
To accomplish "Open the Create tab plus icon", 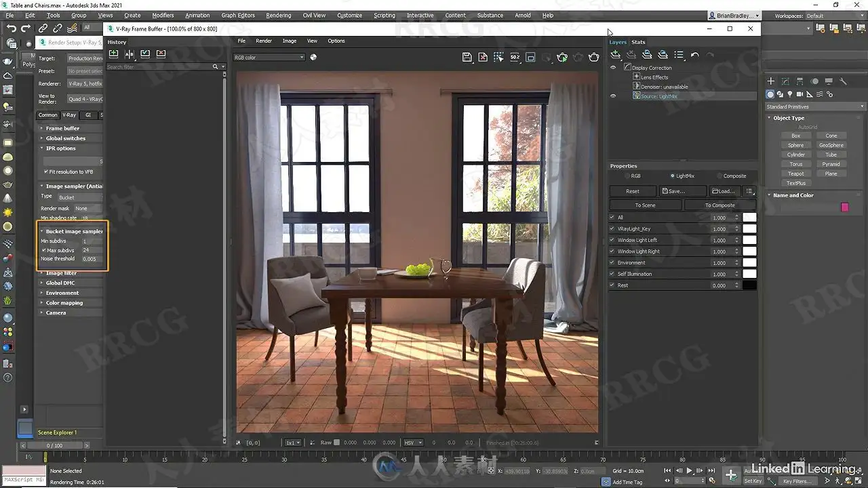I will point(770,81).
